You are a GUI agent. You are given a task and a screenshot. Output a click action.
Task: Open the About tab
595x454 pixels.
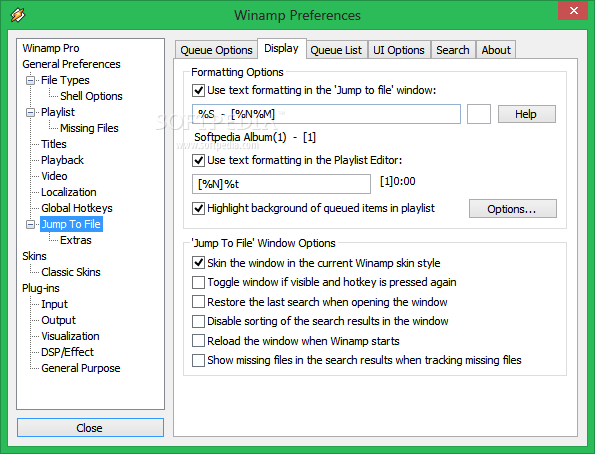point(496,50)
